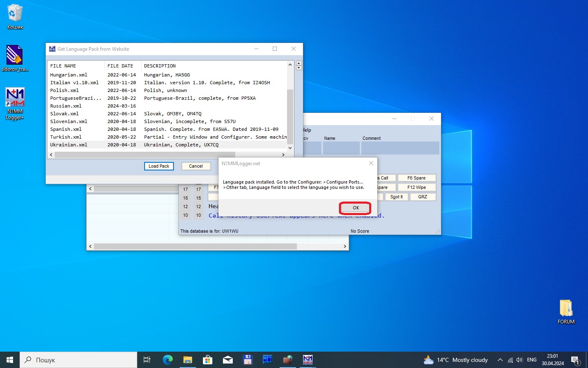Click the F12 Wipe button

pos(416,187)
